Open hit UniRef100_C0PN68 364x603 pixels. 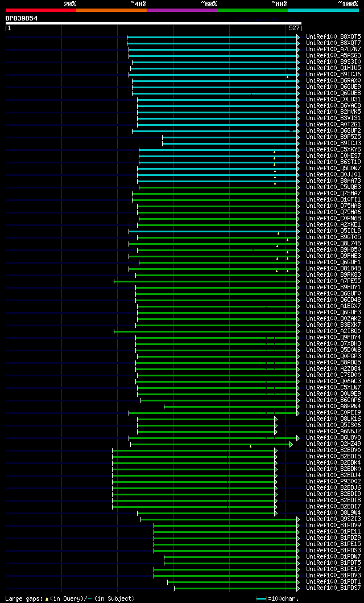tap(333, 219)
